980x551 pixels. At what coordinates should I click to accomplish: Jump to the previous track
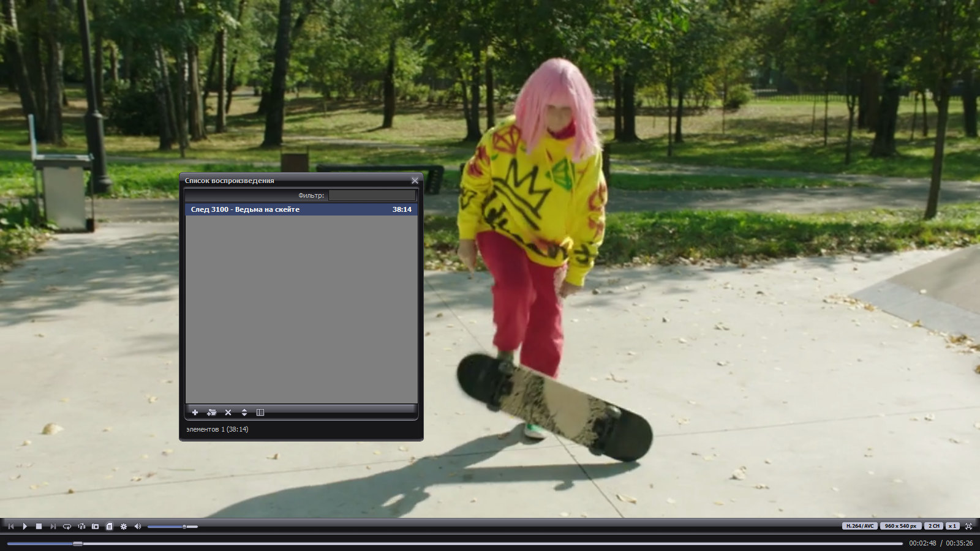click(x=11, y=526)
